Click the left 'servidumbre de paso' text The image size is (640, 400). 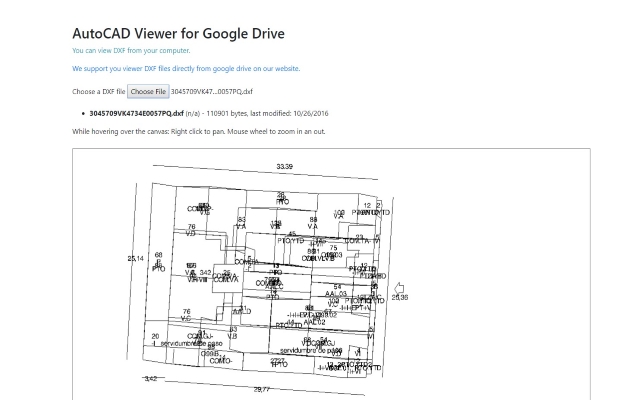point(191,343)
